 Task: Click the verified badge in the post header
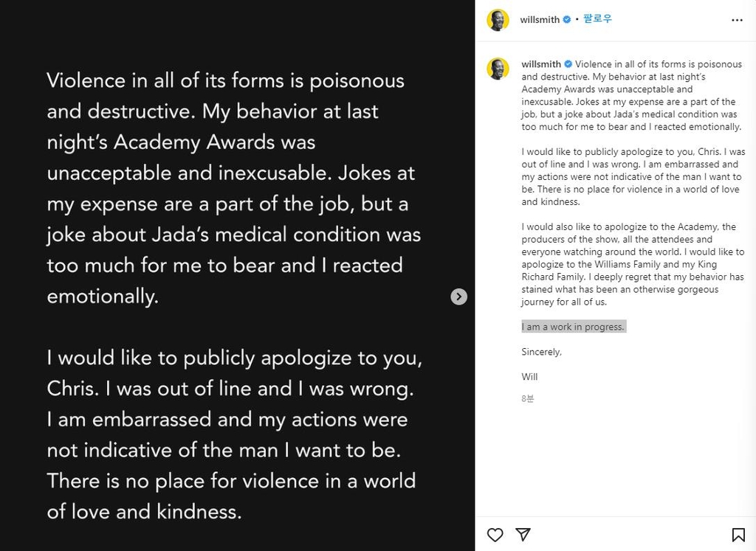(x=567, y=20)
